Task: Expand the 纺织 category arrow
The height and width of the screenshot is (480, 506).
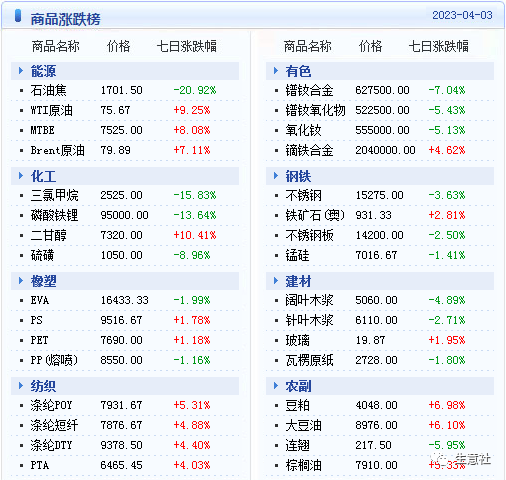Action: click(x=21, y=386)
